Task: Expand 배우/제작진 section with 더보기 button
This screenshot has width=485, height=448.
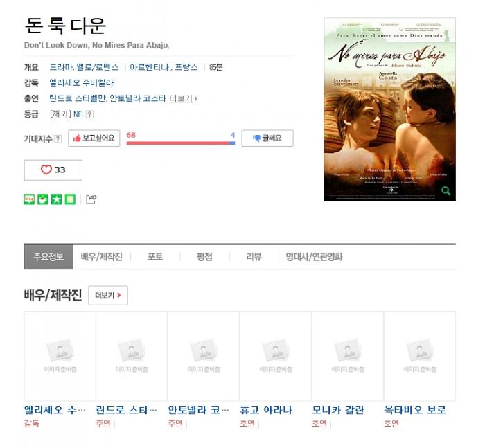Action: coord(108,295)
